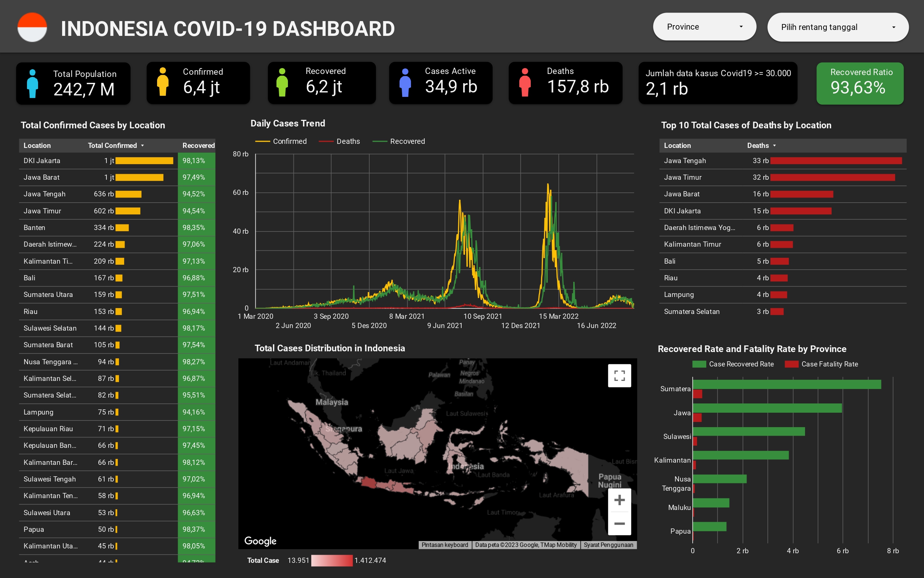The width and height of the screenshot is (924, 578).
Task: Open the Province dropdown
Action: pos(704,27)
